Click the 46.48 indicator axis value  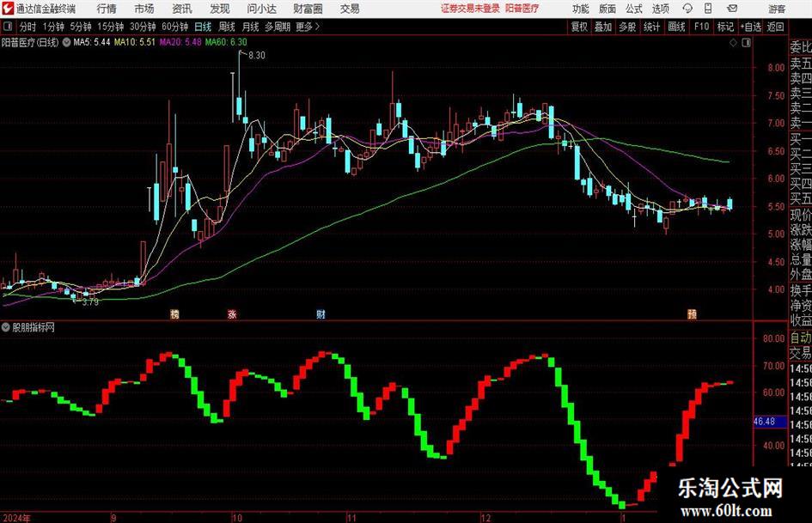[764, 422]
